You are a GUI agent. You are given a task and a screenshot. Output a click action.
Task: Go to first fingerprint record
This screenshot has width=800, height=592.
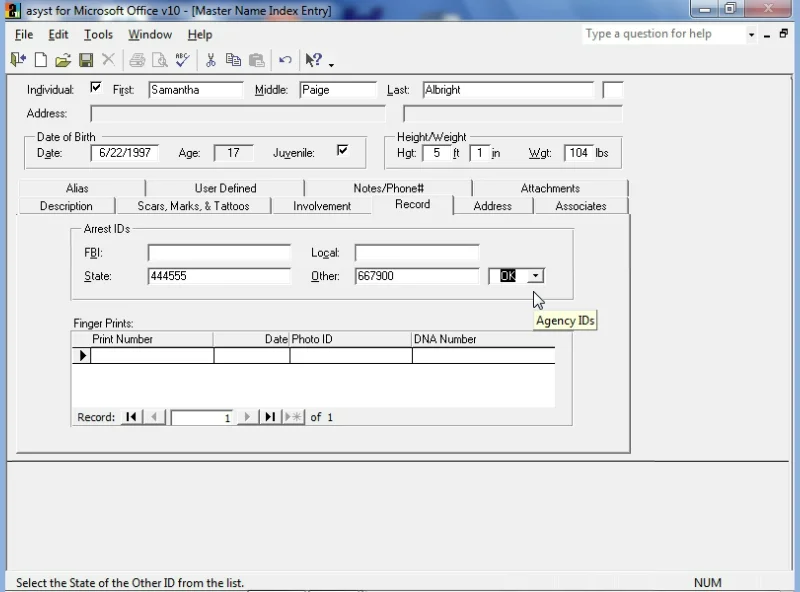[131, 417]
